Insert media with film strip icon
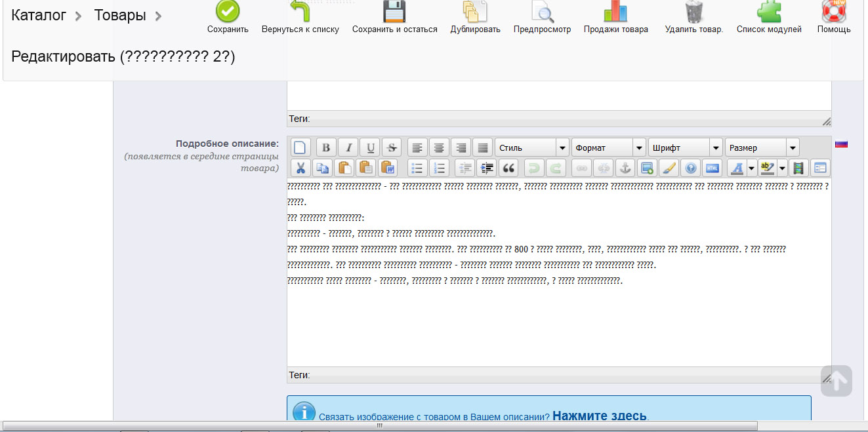868x432 pixels. click(798, 168)
